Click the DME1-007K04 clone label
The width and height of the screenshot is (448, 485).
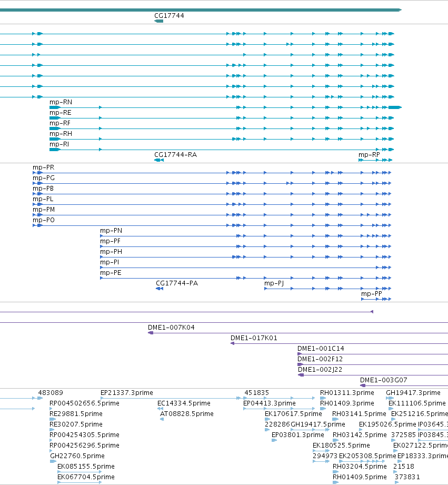coord(171,327)
